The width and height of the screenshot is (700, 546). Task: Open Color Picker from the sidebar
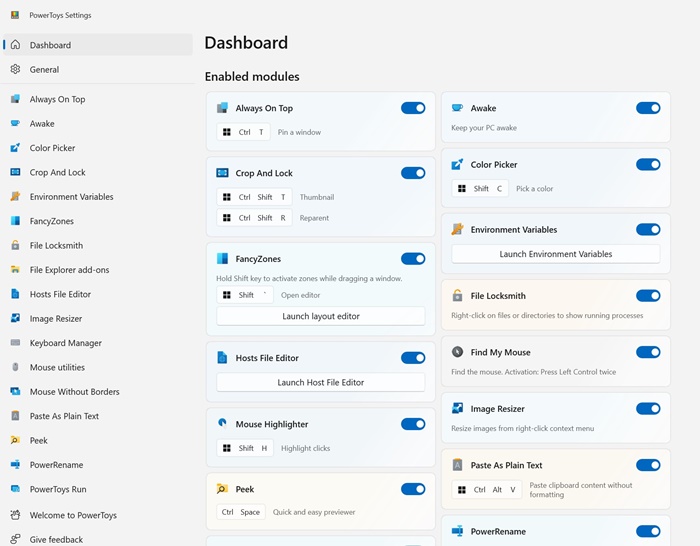(52, 148)
